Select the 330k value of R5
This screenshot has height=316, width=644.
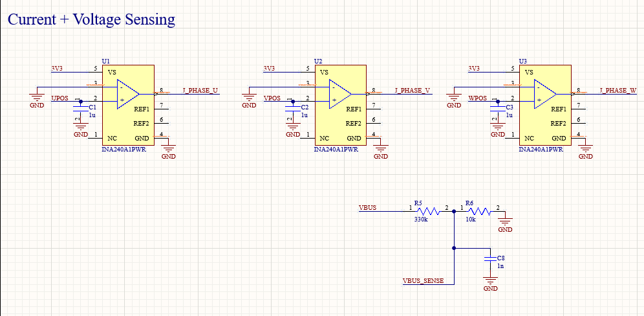(420, 220)
